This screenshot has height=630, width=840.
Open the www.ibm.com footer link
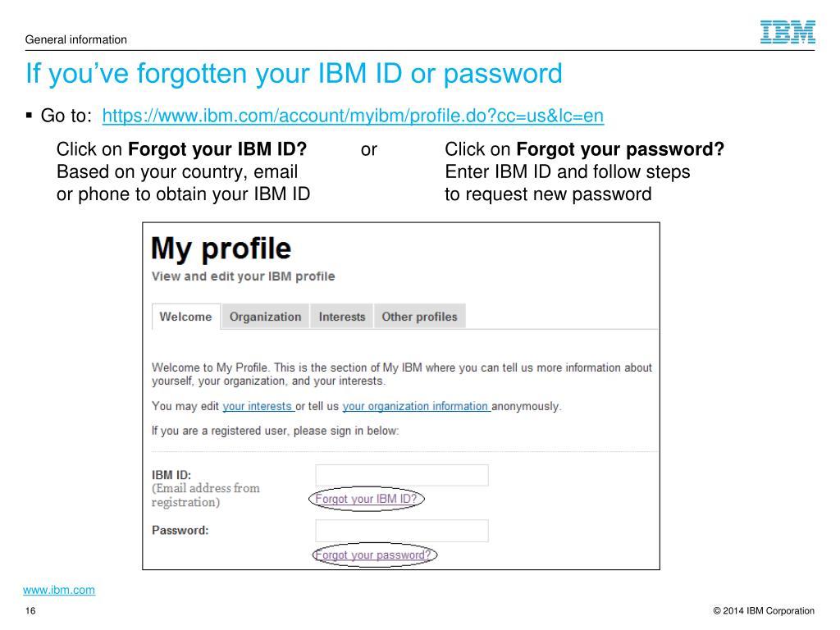pyautogui.click(x=59, y=590)
